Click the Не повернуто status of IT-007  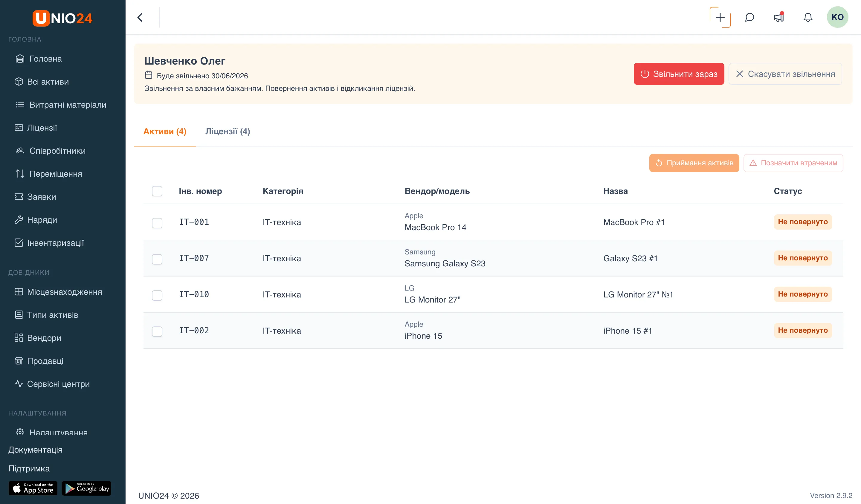803,258
